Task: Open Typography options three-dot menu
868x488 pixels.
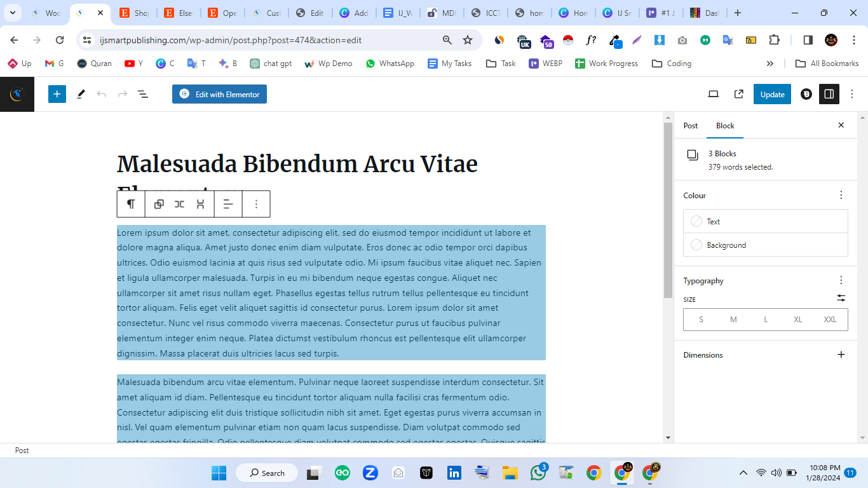Action: tap(841, 280)
